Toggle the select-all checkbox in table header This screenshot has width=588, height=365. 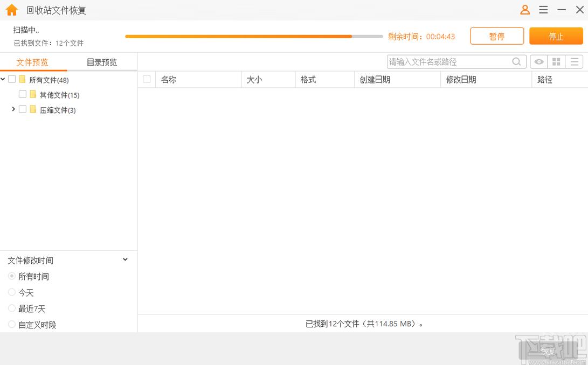[147, 79]
